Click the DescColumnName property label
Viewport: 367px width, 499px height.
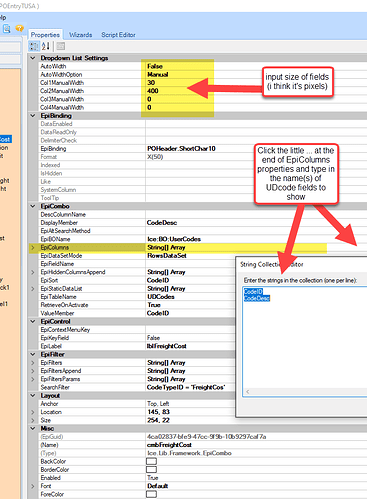click(63, 214)
